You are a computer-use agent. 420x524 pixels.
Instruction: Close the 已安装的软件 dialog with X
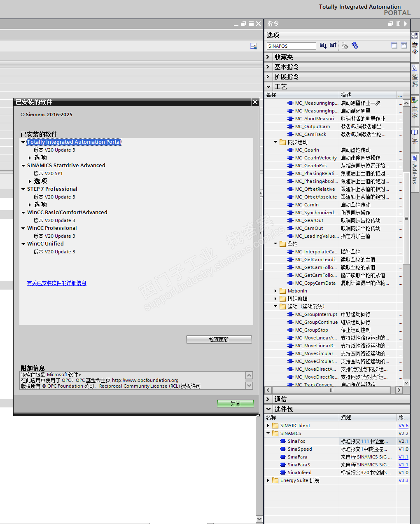click(255, 102)
